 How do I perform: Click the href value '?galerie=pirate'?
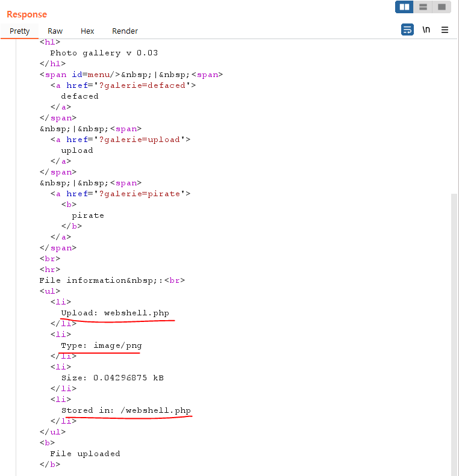coord(139,194)
